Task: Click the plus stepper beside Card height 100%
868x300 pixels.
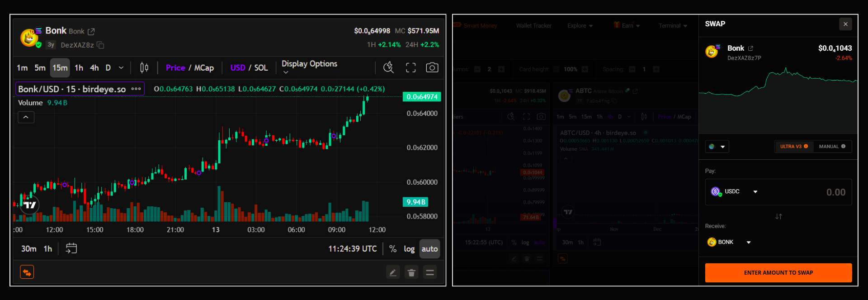Action: (585, 69)
